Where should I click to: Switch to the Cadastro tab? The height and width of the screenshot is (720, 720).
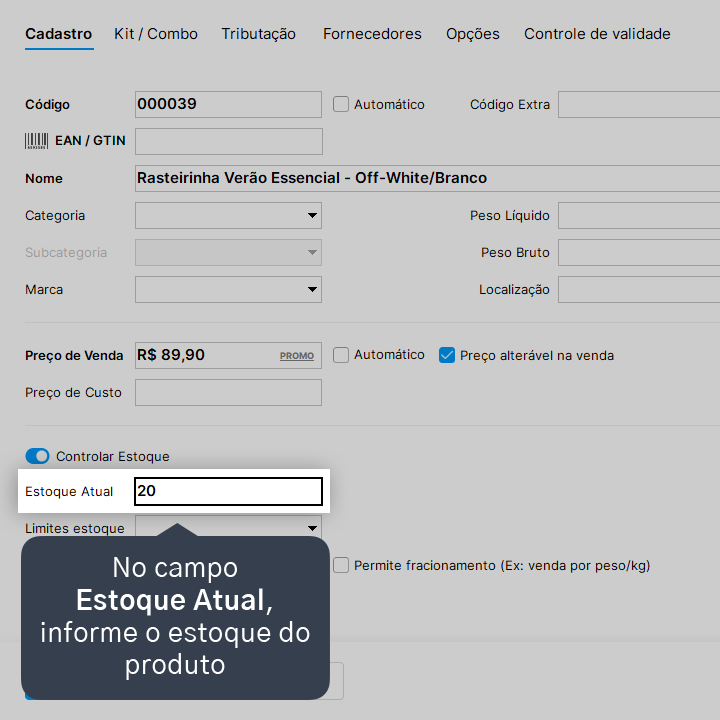point(59,34)
